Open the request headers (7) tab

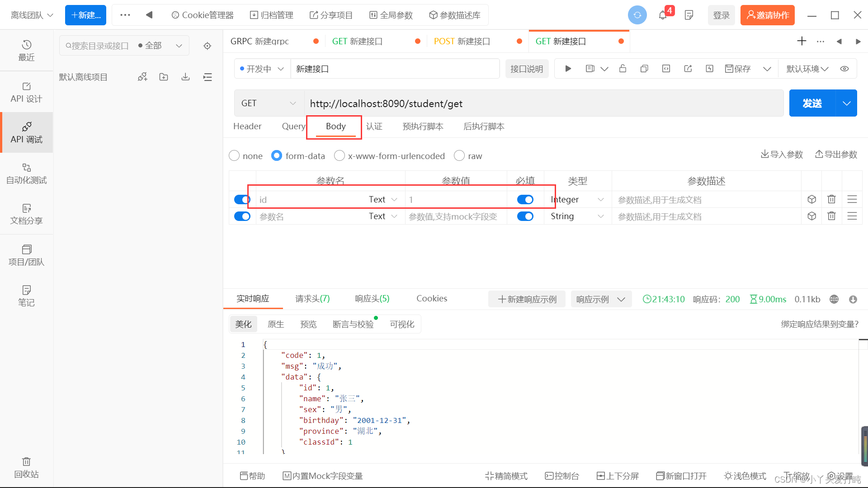[312, 298]
